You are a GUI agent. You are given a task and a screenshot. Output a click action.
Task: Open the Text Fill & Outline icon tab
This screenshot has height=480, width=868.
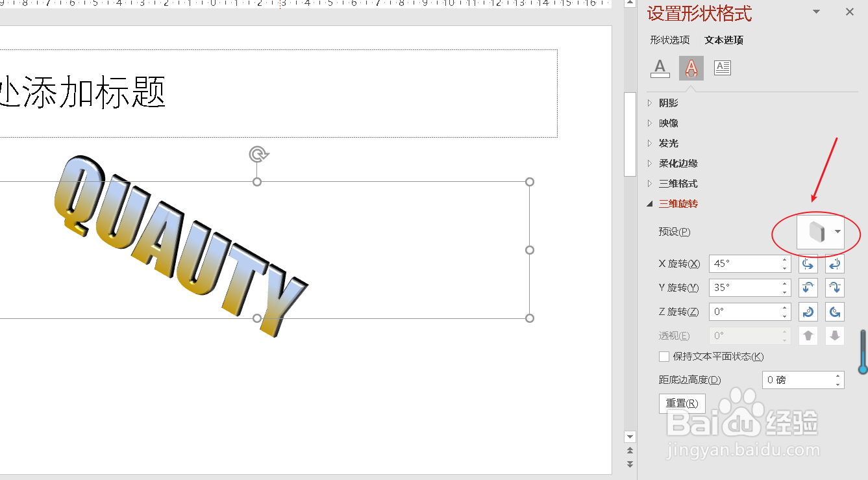pos(660,68)
